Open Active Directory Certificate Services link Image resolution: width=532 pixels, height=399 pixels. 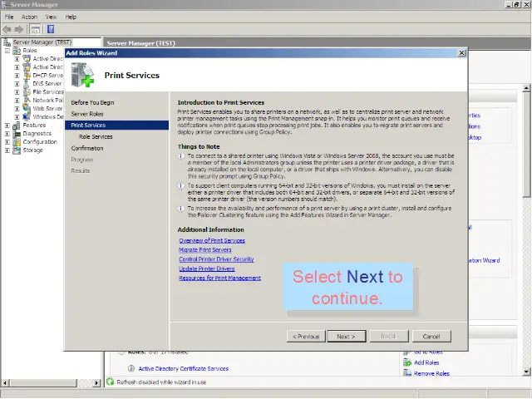point(183,368)
